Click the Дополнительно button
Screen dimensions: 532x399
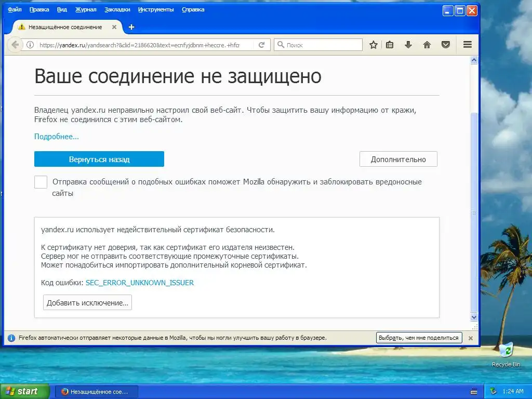pyautogui.click(x=398, y=159)
